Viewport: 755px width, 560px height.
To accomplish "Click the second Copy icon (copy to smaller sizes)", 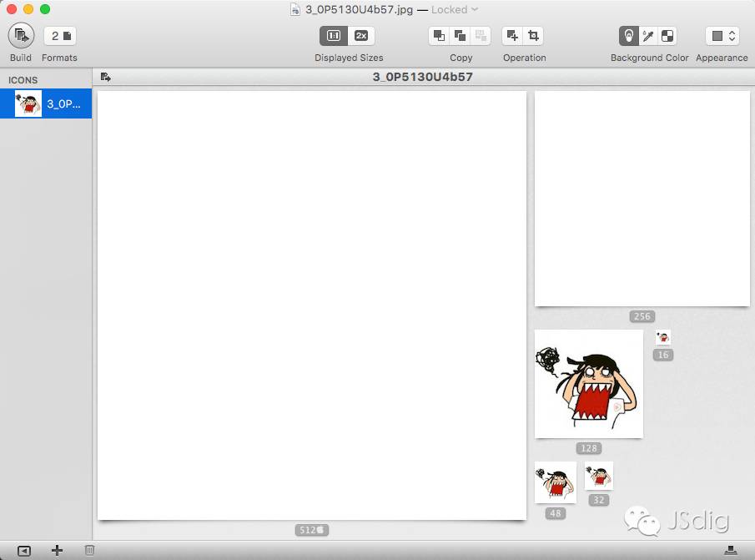I will click(x=460, y=36).
